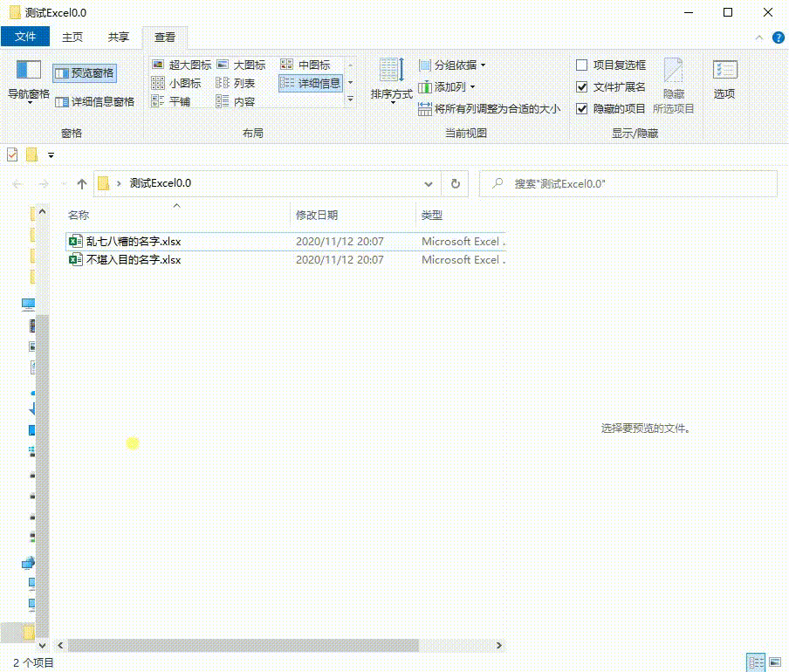The width and height of the screenshot is (789, 672).
Task: Click the 隐藏所选项目 button
Action: [673, 86]
